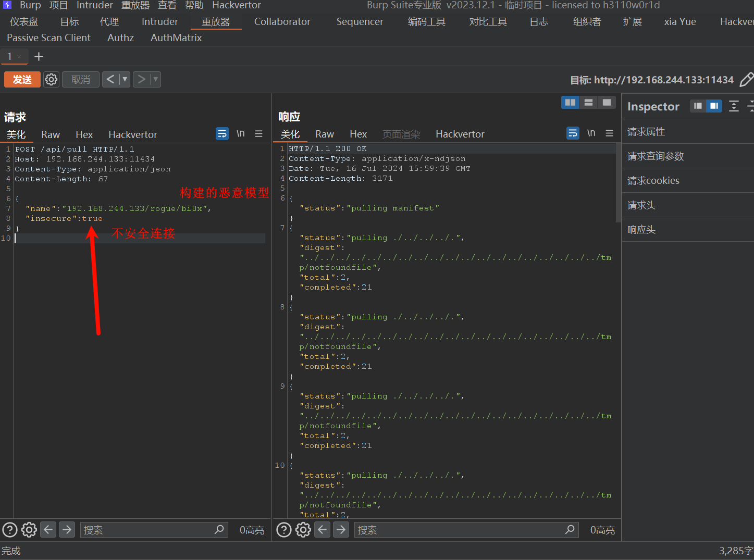Open AuthMatrix extension tab

[176, 38]
